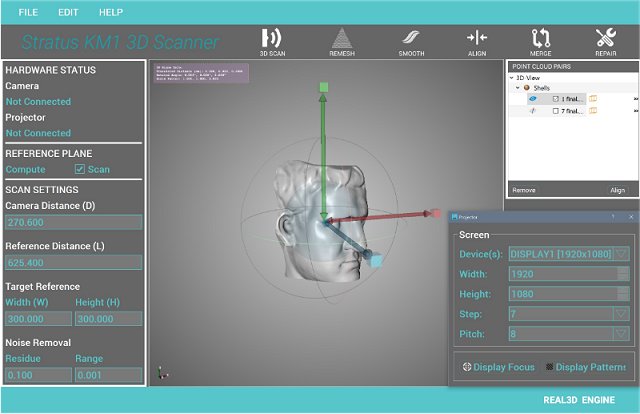Select the Align toolbar tool
This screenshot has width=640, height=414.
click(x=477, y=42)
